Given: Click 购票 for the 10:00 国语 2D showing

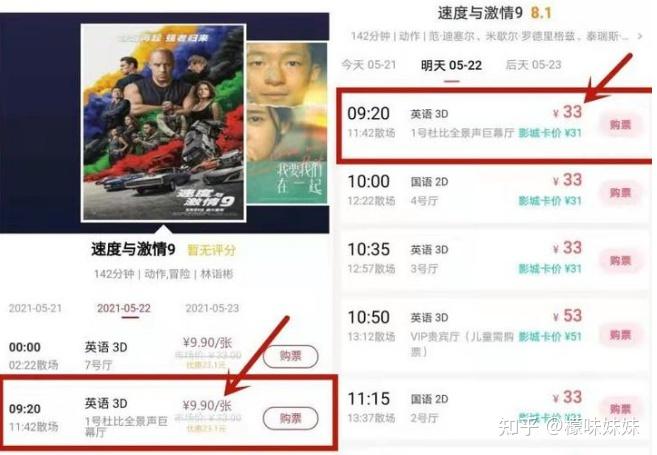Looking at the screenshot, I should [x=620, y=192].
